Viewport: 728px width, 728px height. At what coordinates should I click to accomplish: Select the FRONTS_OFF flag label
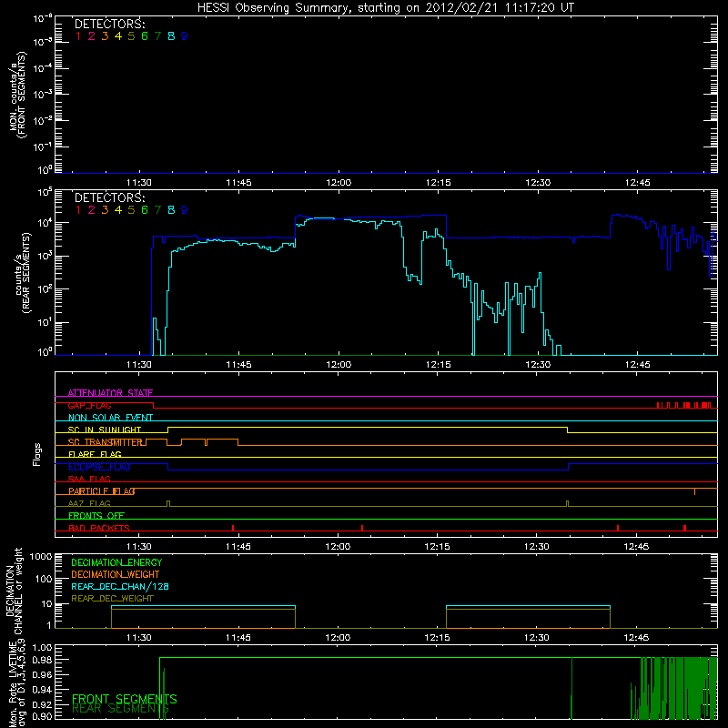click(x=96, y=516)
